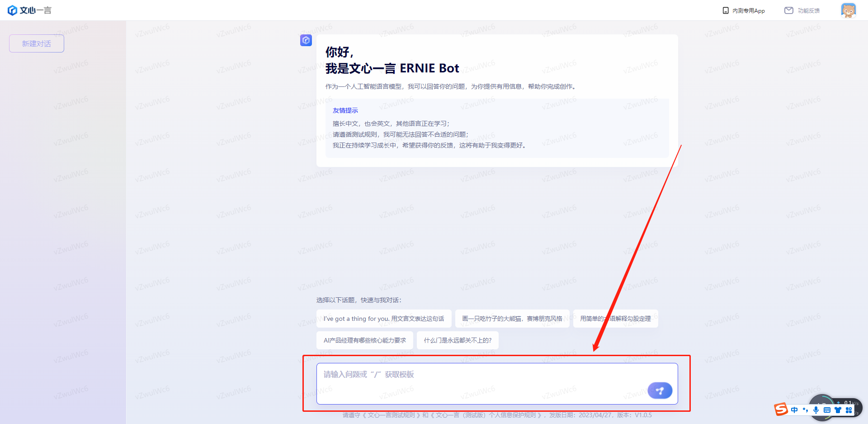Open the 功能反馈 feedback link

pyautogui.click(x=809, y=10)
